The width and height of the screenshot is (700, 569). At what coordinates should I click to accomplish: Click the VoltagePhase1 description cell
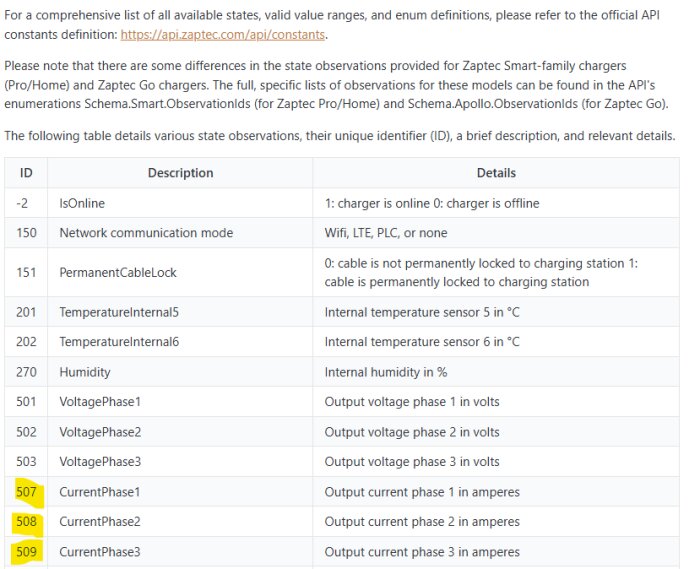[x=180, y=402]
